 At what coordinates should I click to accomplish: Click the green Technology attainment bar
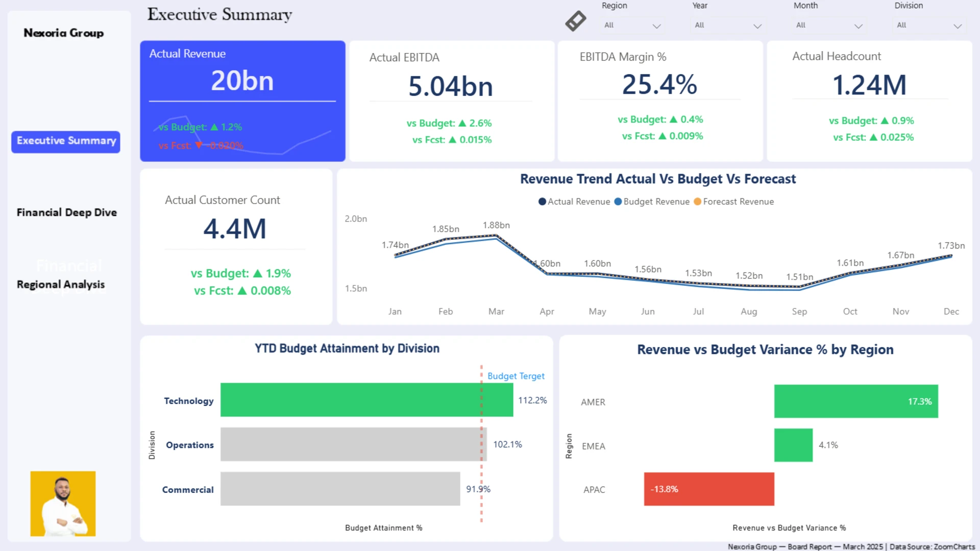coord(366,400)
